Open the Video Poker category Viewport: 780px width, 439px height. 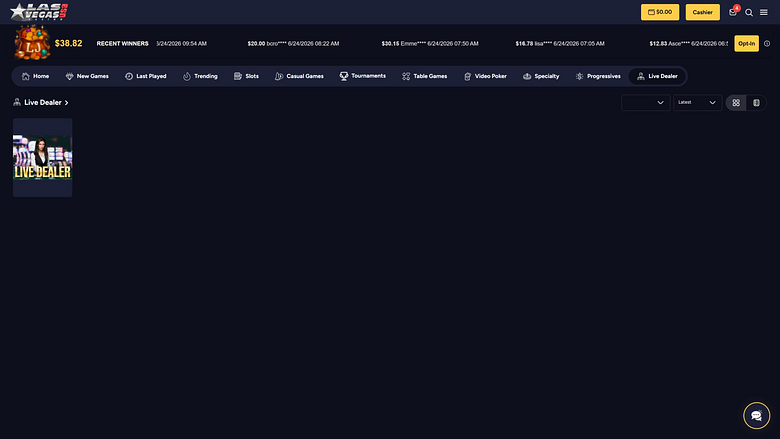[x=485, y=76]
